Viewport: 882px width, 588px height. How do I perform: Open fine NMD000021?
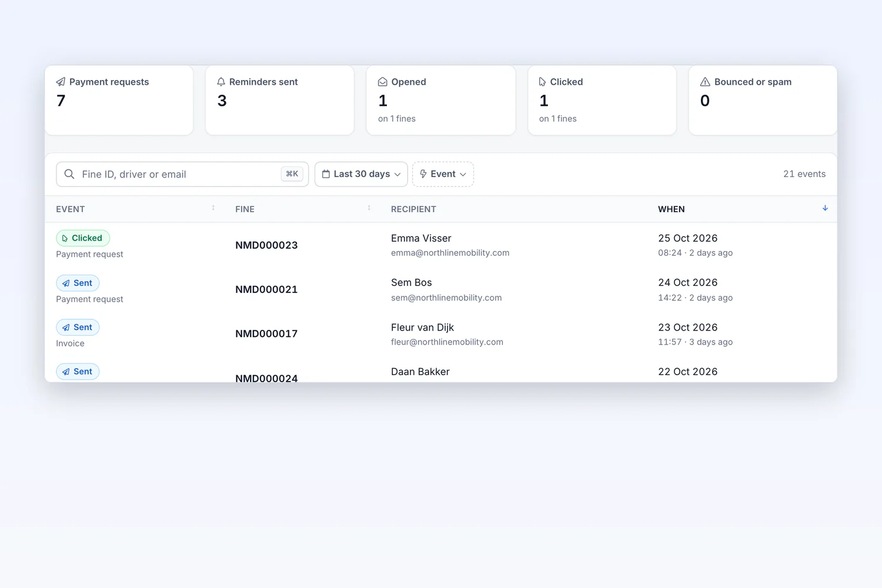tap(266, 289)
